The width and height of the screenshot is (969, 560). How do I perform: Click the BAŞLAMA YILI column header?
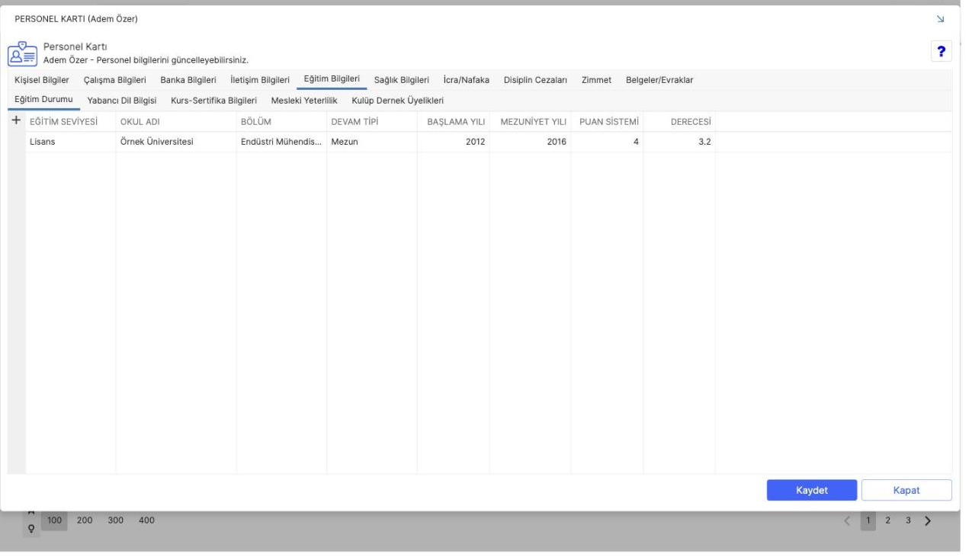point(453,121)
